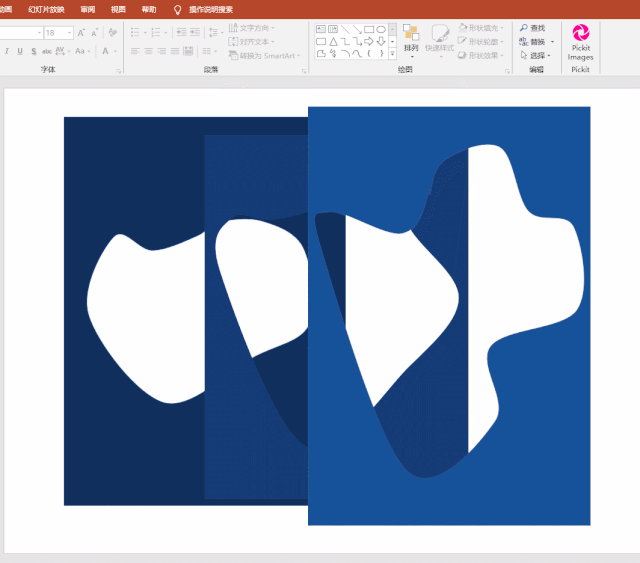Viewport: 640px width, 563px height.
Task: Toggle underline formatting
Action: (20, 51)
